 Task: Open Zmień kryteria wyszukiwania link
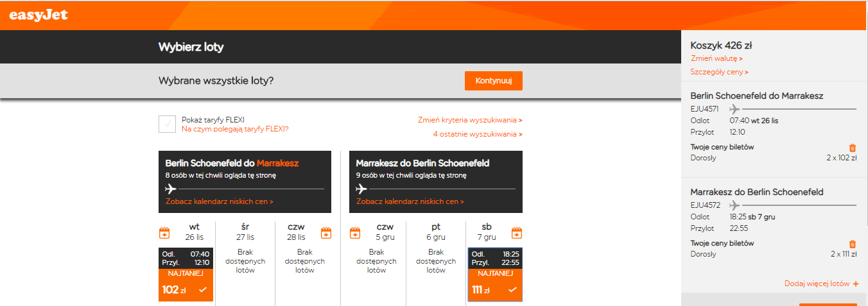pos(470,120)
